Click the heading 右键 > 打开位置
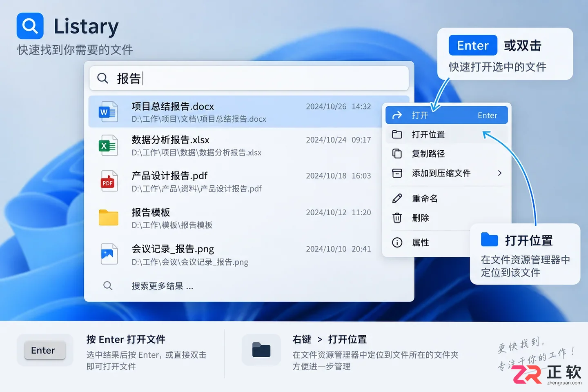 [x=330, y=339]
